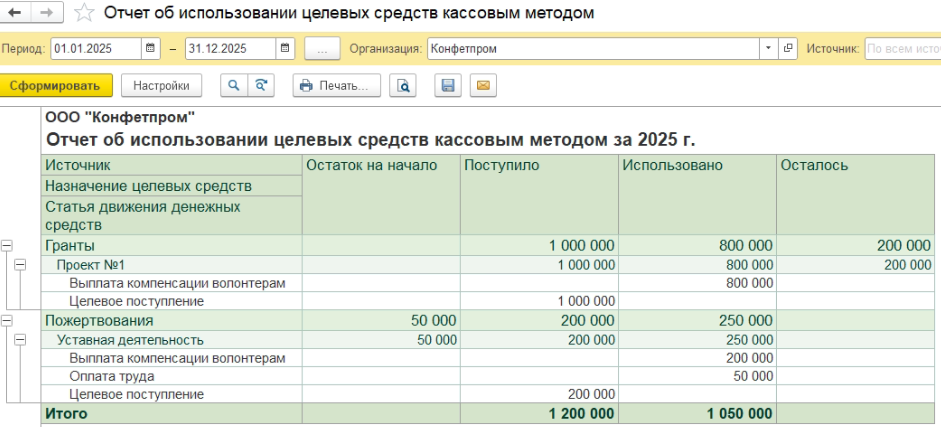Save report with the diskette icon
The width and height of the screenshot is (941, 427).
[x=448, y=86]
